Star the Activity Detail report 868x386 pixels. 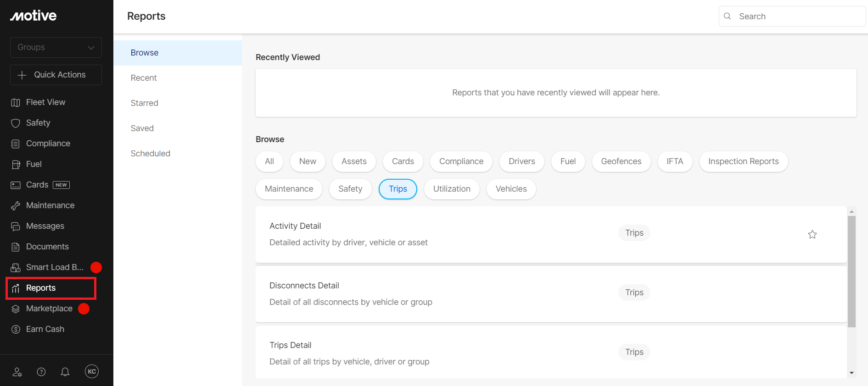pos(812,234)
